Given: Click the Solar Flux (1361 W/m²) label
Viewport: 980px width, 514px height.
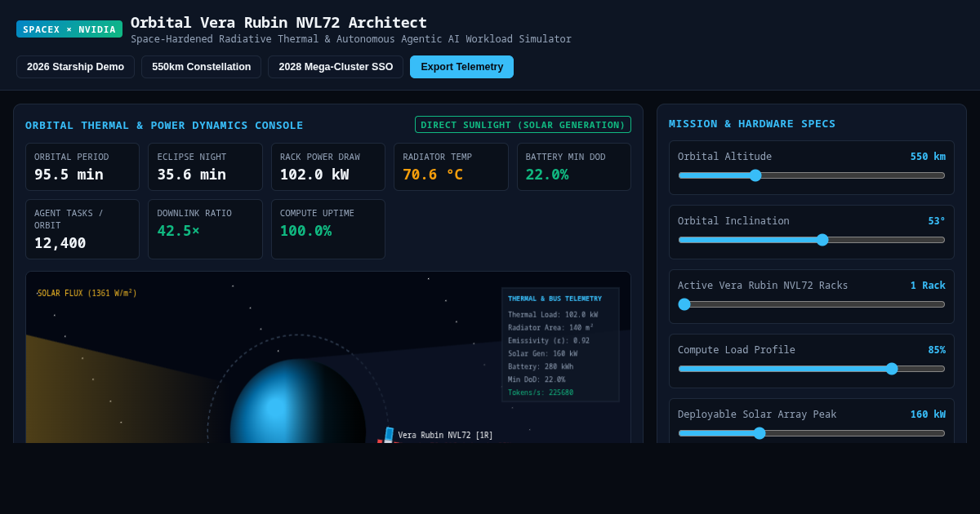Looking at the screenshot, I should (x=87, y=293).
